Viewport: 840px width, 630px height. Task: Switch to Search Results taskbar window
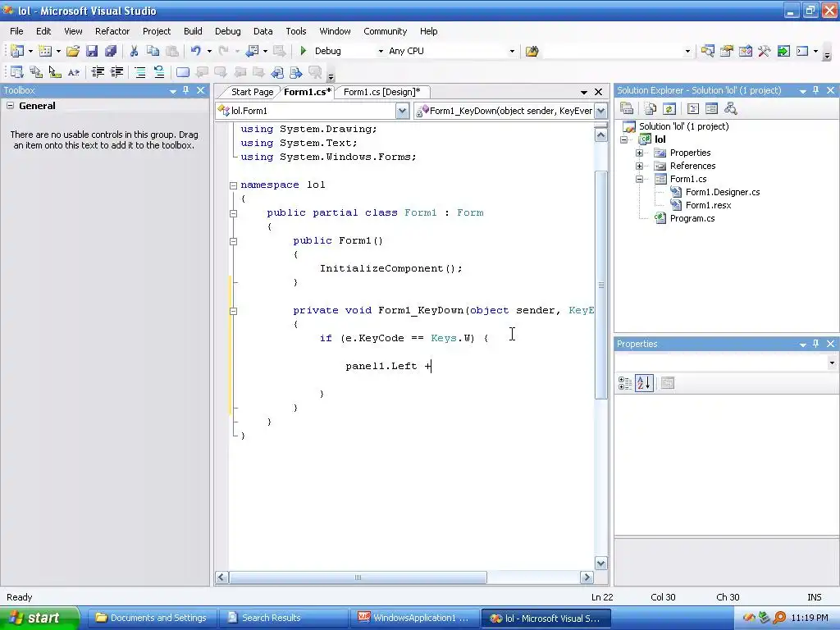tap(283, 618)
